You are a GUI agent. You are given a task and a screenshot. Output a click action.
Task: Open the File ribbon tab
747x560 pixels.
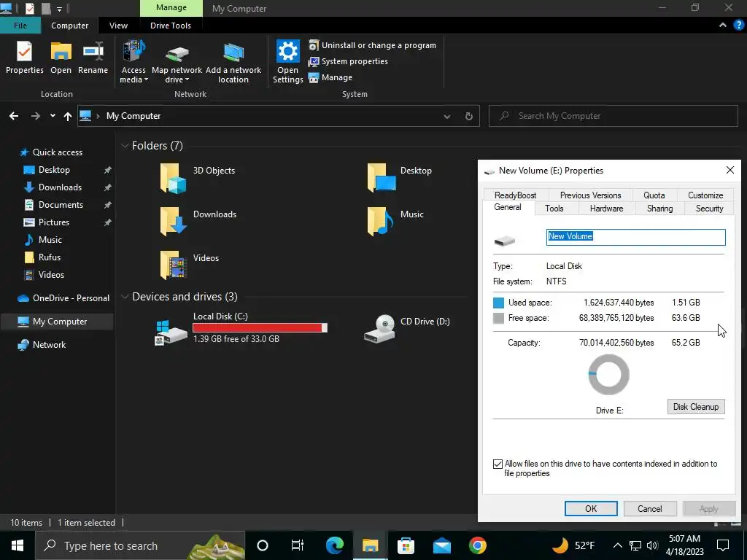pos(20,26)
